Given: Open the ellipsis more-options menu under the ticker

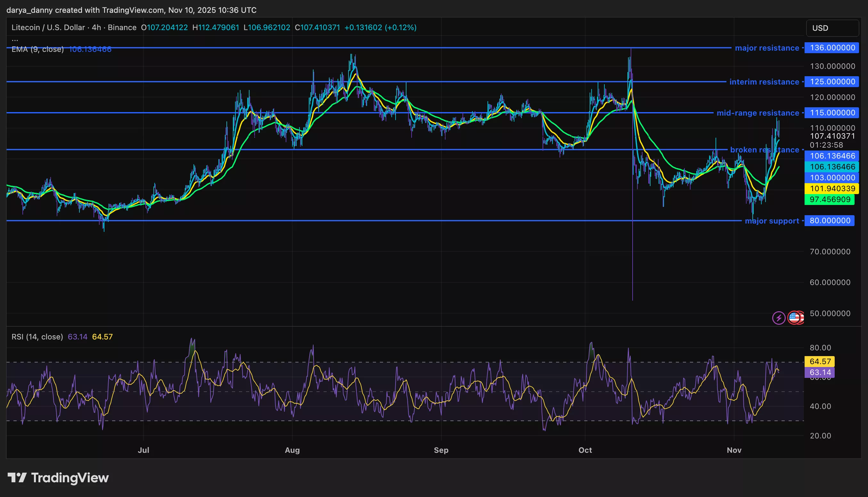Looking at the screenshot, I should click(15, 39).
